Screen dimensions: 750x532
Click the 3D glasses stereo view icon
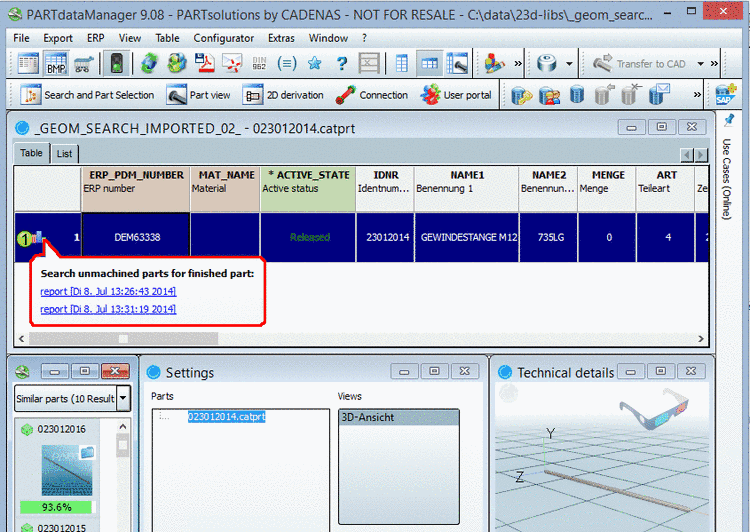click(654, 408)
